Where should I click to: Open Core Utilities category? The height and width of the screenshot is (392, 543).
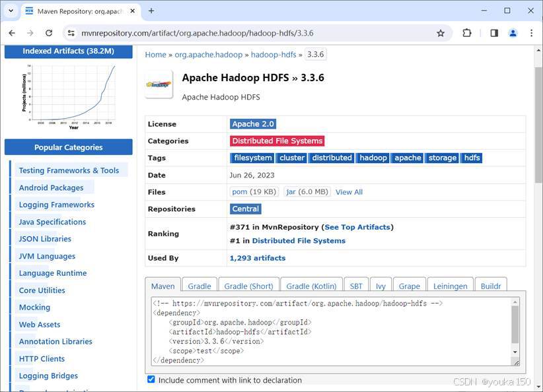[42, 290]
